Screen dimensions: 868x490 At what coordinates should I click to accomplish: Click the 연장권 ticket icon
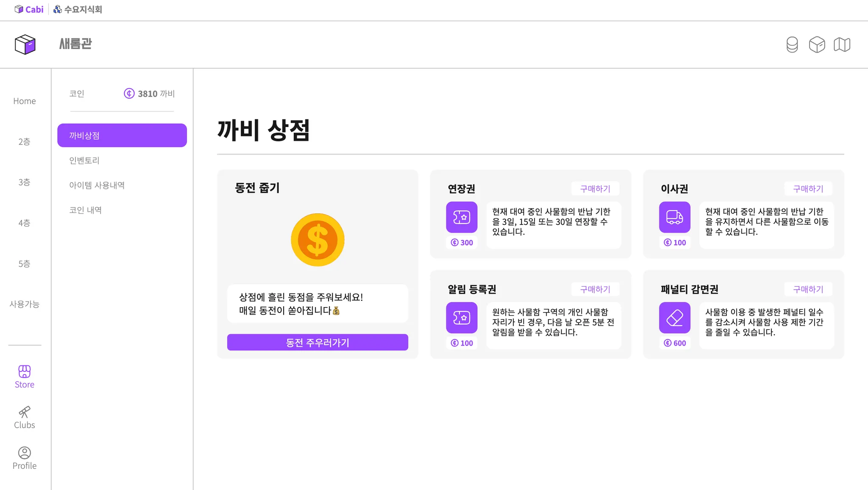tap(462, 217)
